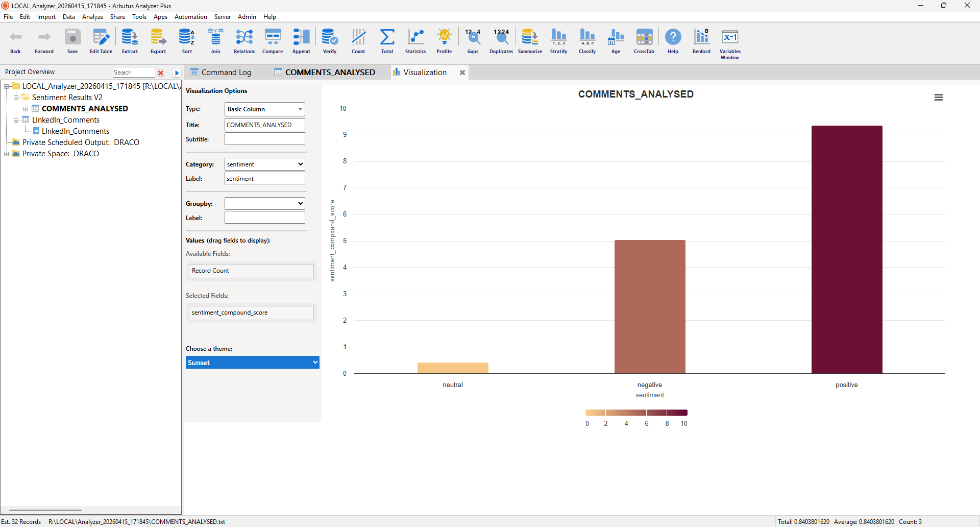Close the Visualization tab
This screenshot has height=527, width=980.
click(462, 72)
